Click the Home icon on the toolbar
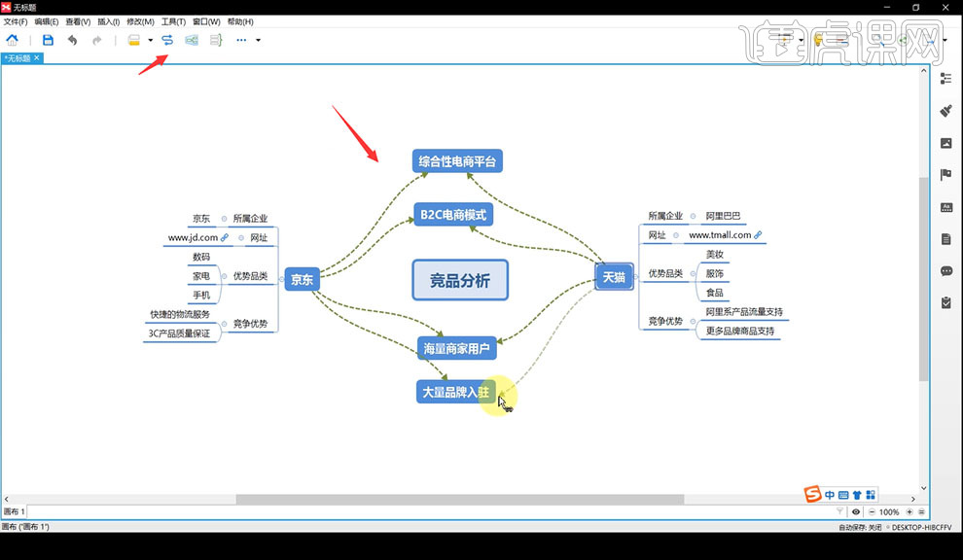The height and width of the screenshot is (560, 963). click(13, 40)
